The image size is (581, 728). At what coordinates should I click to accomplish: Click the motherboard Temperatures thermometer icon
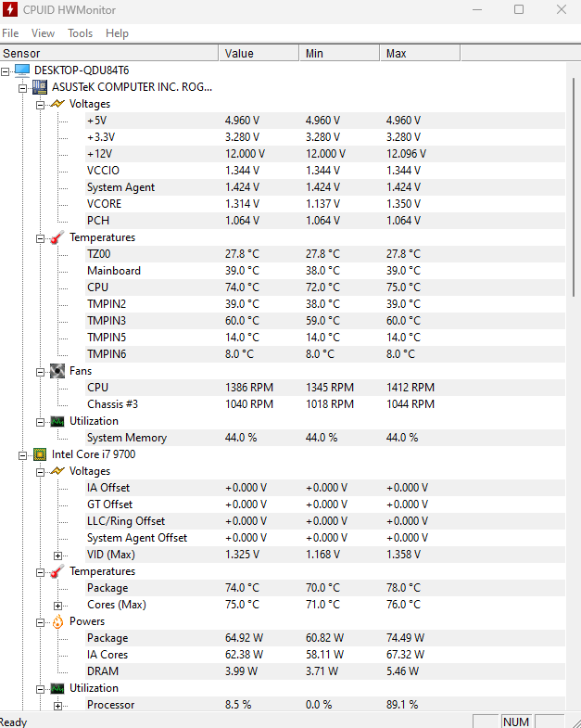pyautogui.click(x=57, y=237)
